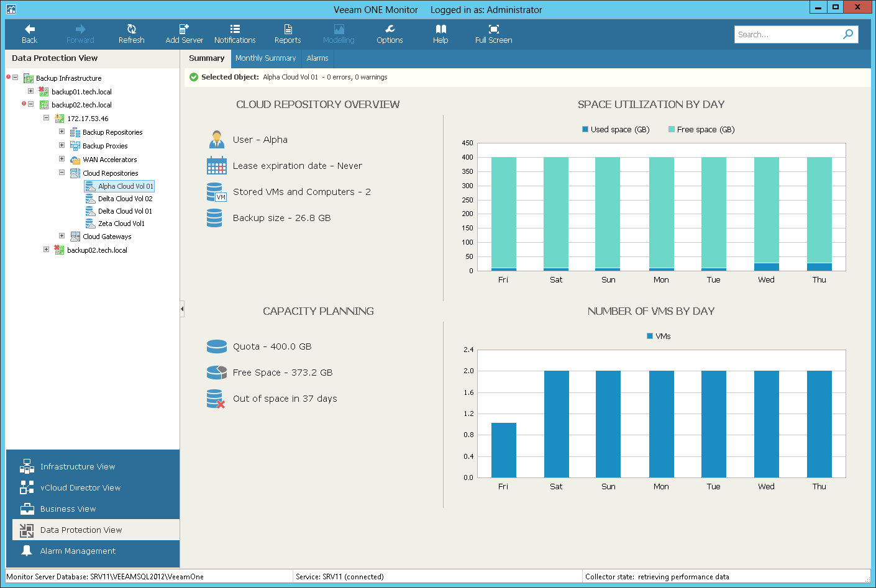The image size is (876, 588).
Task: Select Cloud Repositories tree item
Action: click(x=111, y=173)
